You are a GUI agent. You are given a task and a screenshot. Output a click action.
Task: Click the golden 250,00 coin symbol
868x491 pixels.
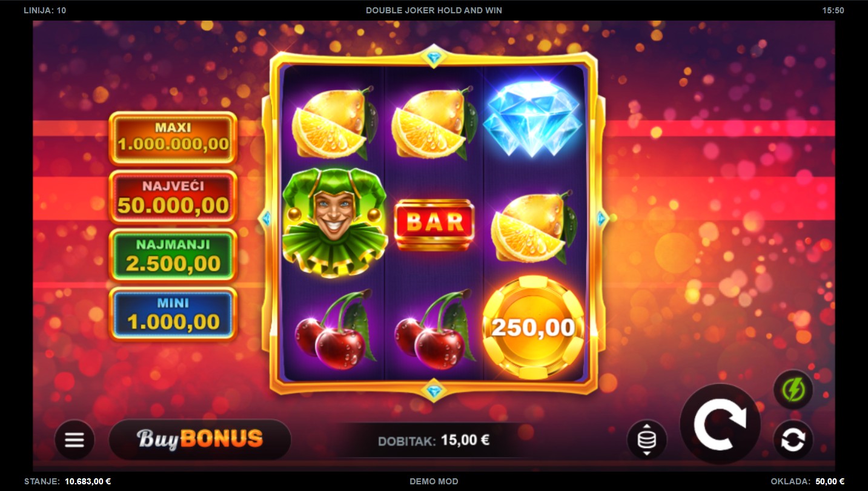pyautogui.click(x=534, y=328)
